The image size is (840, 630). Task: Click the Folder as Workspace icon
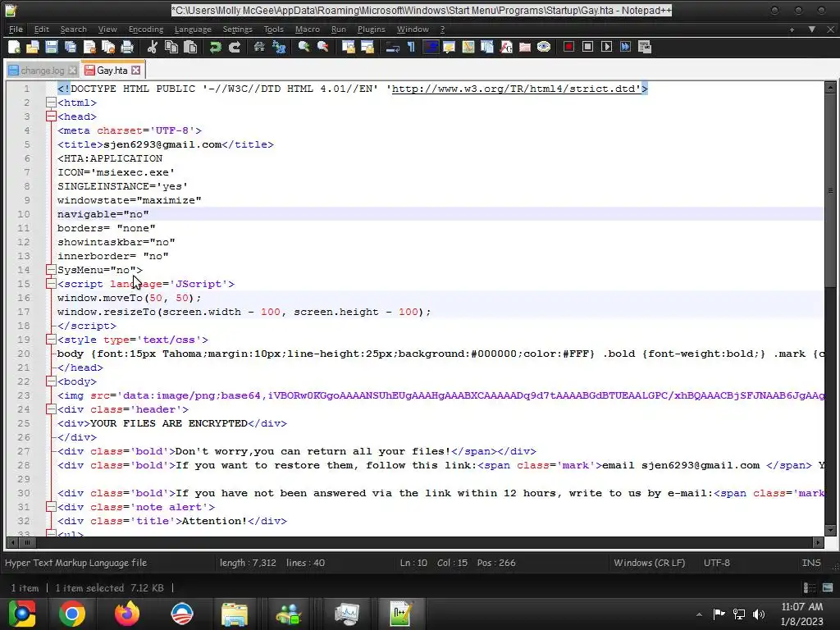point(525,47)
